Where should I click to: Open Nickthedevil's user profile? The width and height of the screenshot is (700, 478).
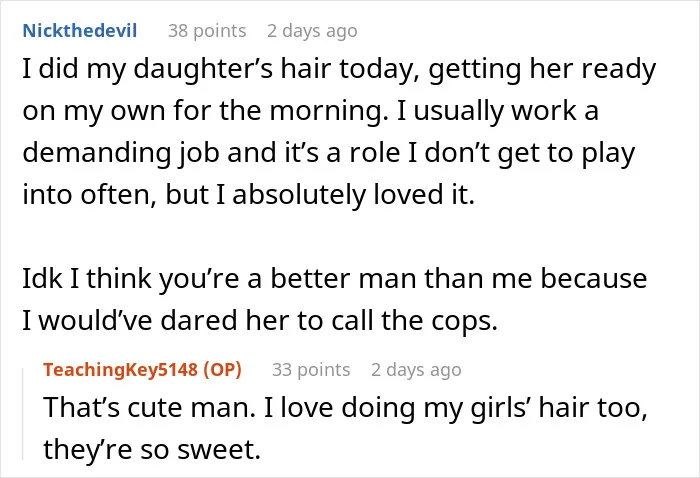pos(80,31)
